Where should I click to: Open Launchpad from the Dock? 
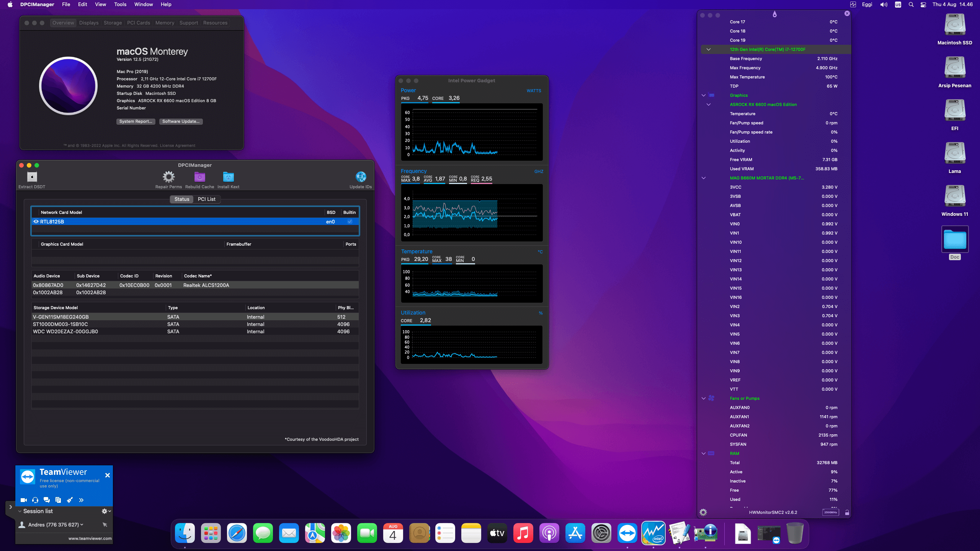[x=211, y=533]
